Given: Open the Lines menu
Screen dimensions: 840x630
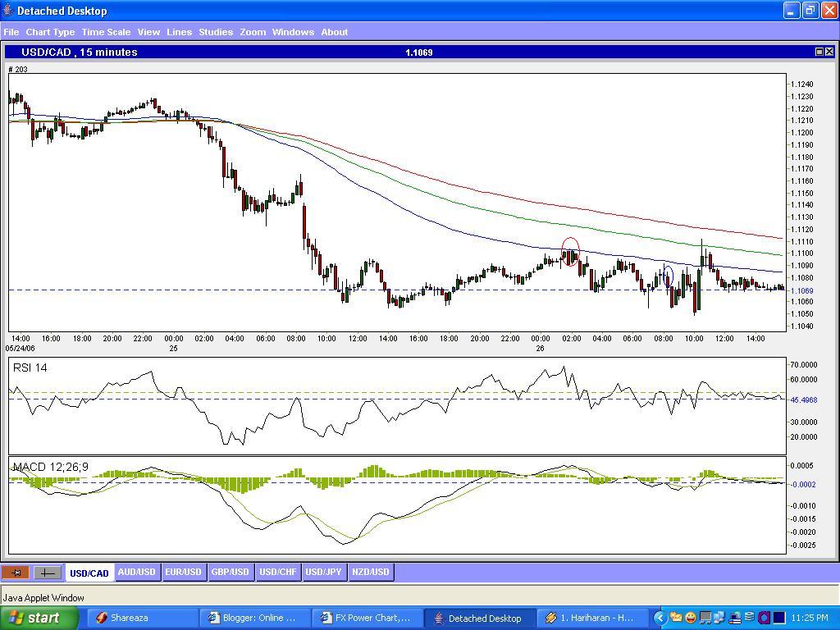Looking at the screenshot, I should click(x=179, y=32).
